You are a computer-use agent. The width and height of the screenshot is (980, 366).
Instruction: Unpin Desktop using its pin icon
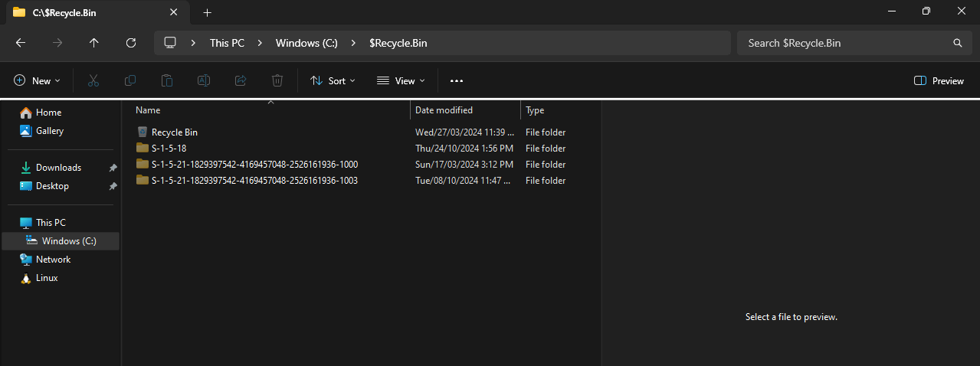[x=113, y=186]
